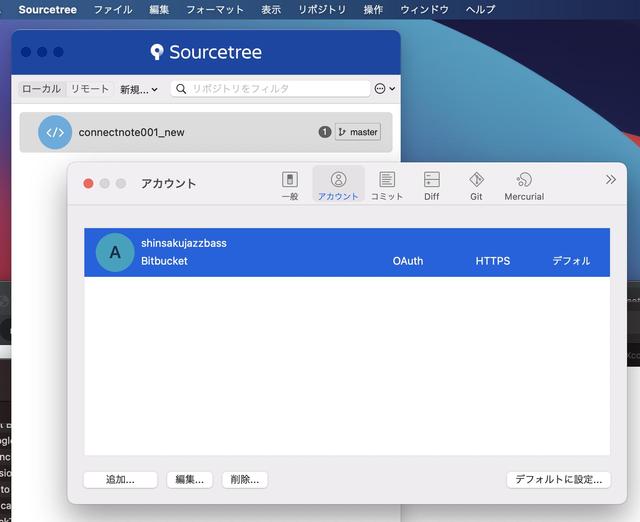Screen dimensions: 640x522
Task: Select the connectnote001_new repository row
Action: click(x=206, y=132)
